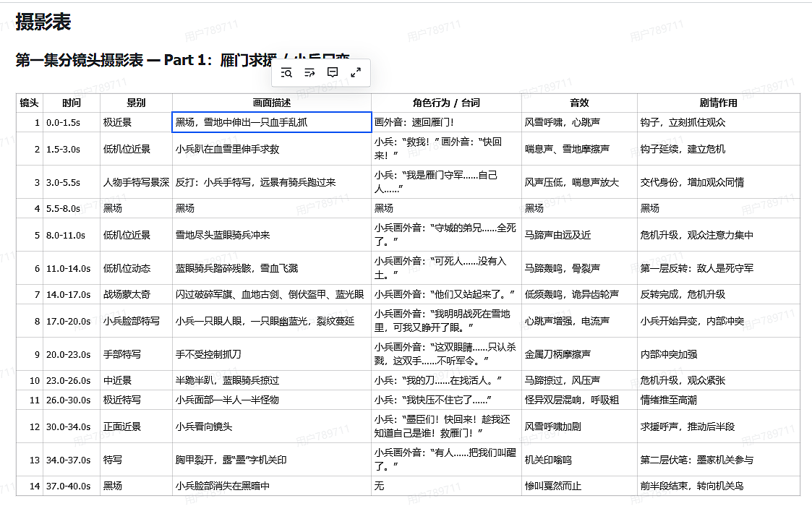812x506 pixels.
Task: Select the '景别' column header
Action: pos(136,103)
